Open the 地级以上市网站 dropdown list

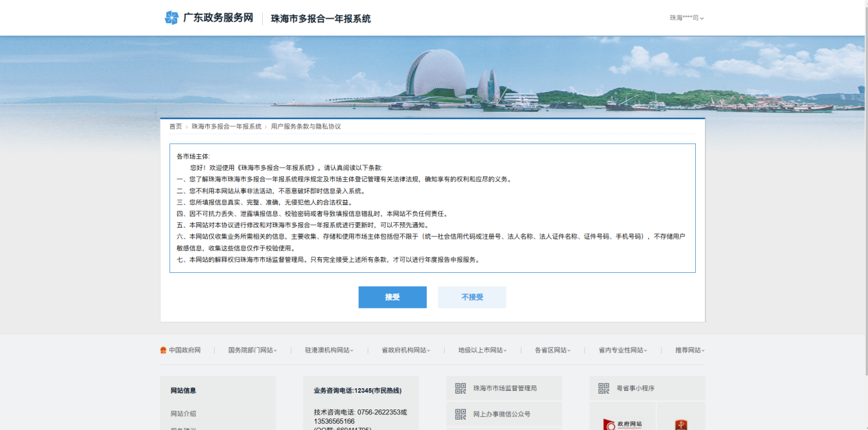(x=482, y=350)
